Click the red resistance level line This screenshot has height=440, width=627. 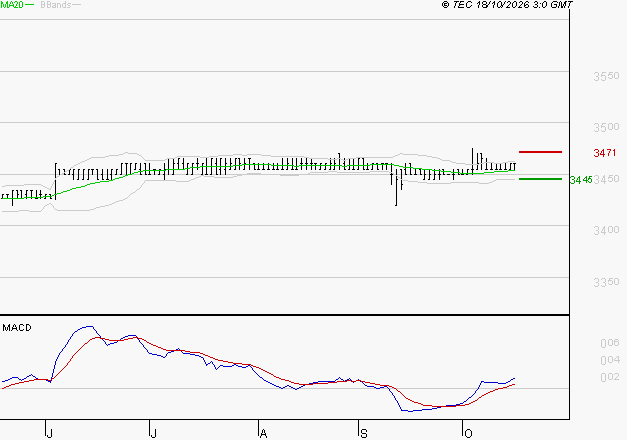click(540, 152)
